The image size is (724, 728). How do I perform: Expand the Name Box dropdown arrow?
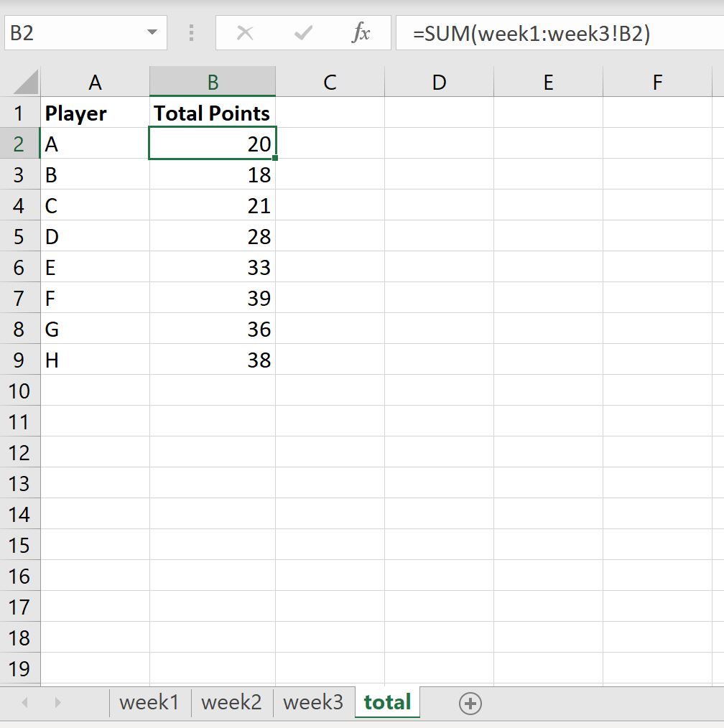pos(152,33)
